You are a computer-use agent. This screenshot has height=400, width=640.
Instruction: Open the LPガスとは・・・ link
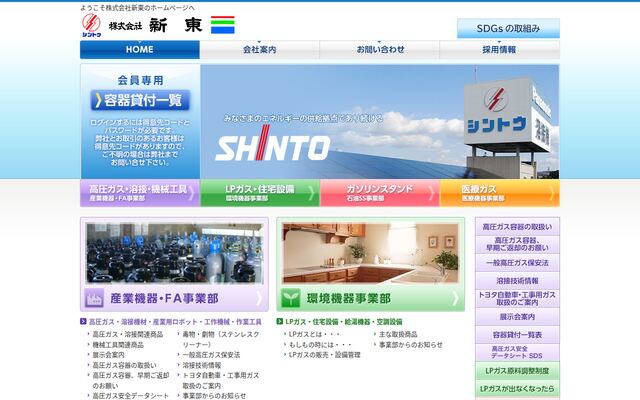point(314,334)
